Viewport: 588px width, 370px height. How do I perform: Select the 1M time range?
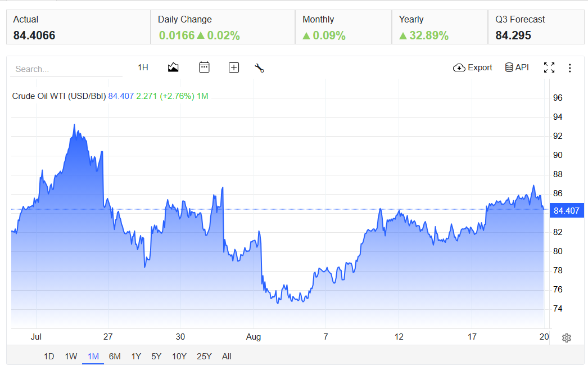pyautogui.click(x=93, y=357)
